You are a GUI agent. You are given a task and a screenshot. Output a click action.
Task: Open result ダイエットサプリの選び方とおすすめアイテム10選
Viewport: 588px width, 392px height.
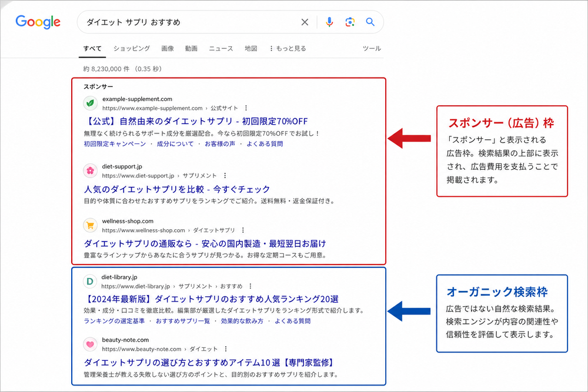coord(209,363)
